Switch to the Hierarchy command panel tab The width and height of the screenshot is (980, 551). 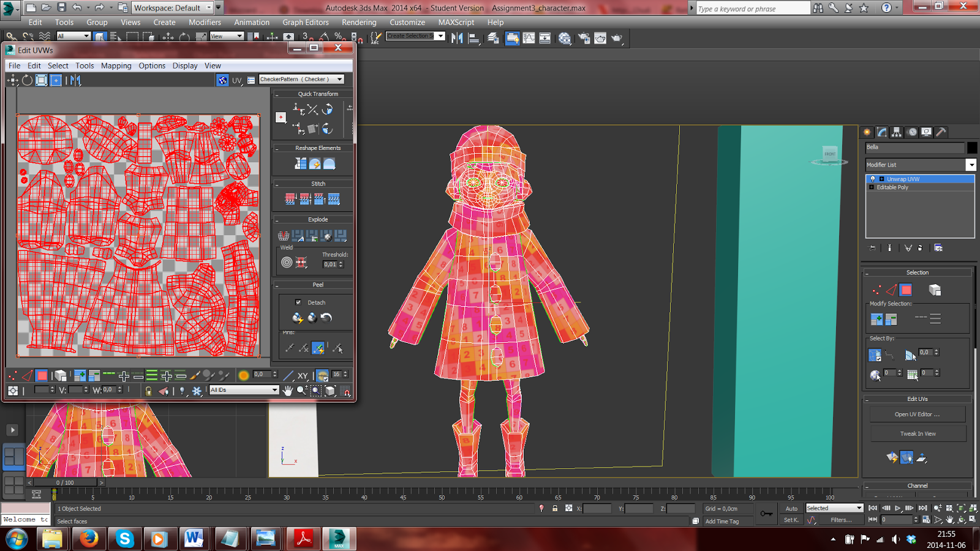point(897,132)
